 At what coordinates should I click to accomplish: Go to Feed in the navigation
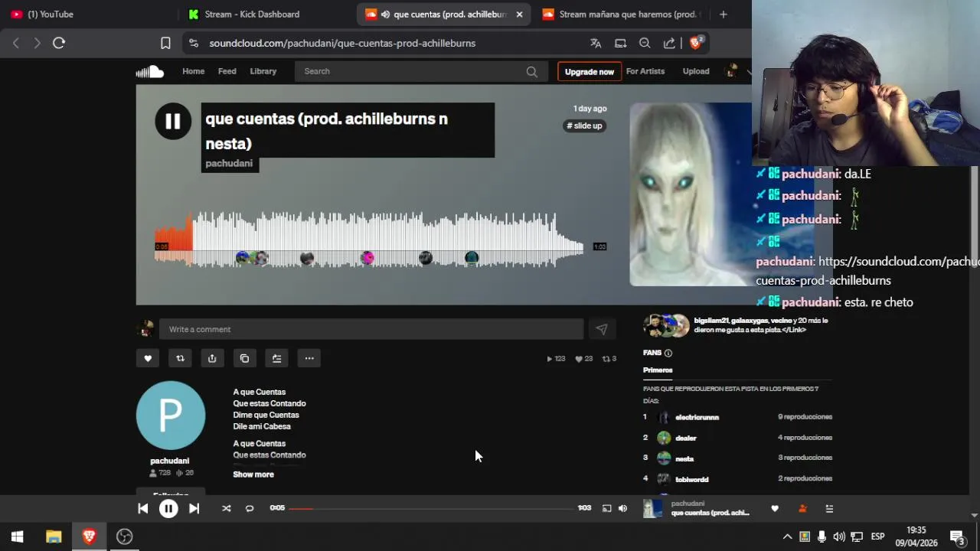pos(227,71)
